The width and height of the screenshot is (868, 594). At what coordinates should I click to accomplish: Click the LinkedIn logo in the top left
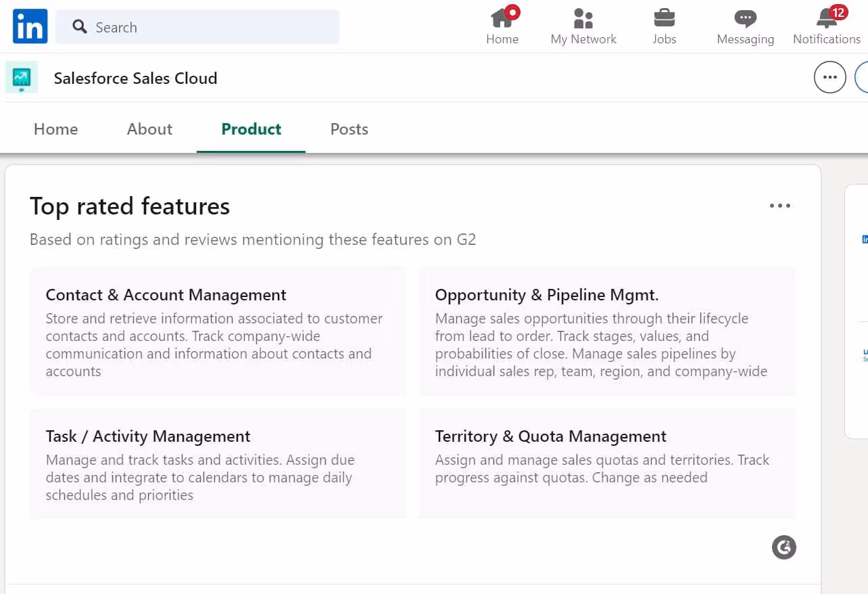[29, 26]
